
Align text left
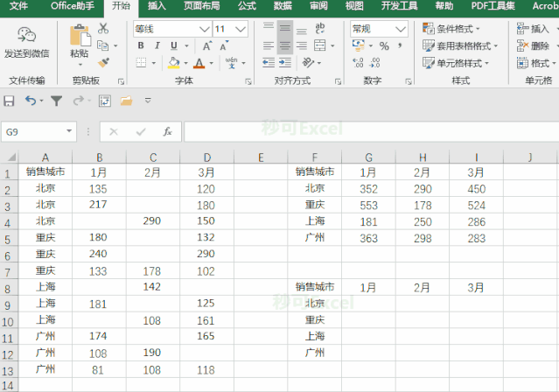click(x=269, y=45)
